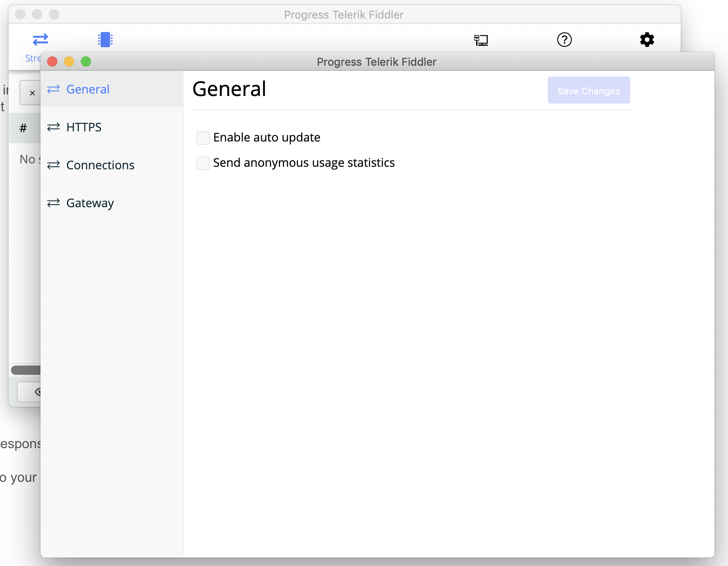Enable the auto update checkbox

click(x=203, y=138)
